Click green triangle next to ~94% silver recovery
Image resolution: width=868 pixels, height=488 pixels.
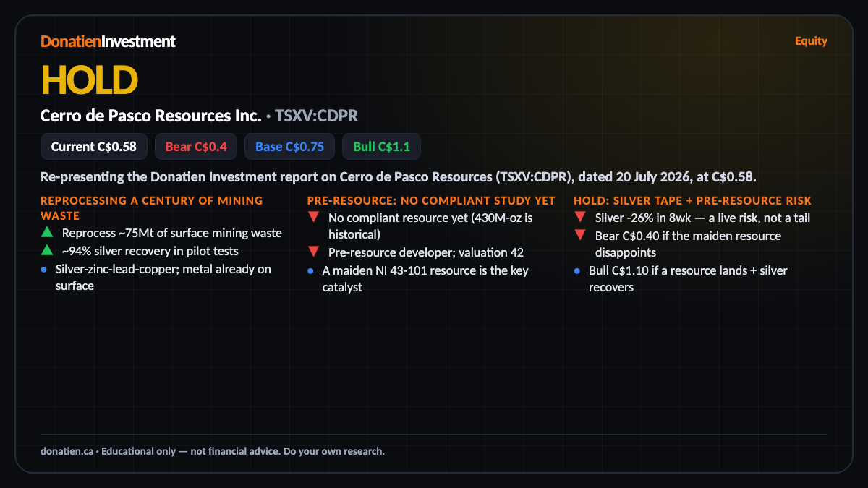click(46, 250)
